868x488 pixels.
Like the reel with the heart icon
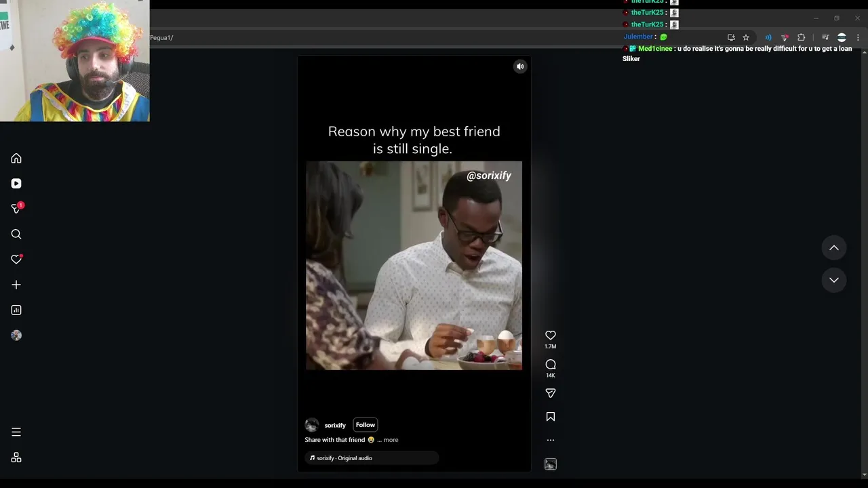[x=551, y=335]
